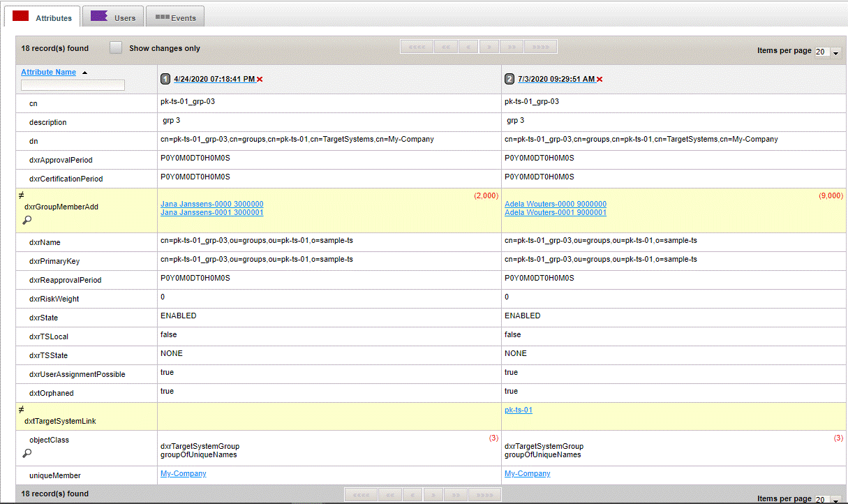The height and width of the screenshot is (504, 848).
Task: Open Jana Janssens-0000 3000000 link
Action: click(211, 204)
